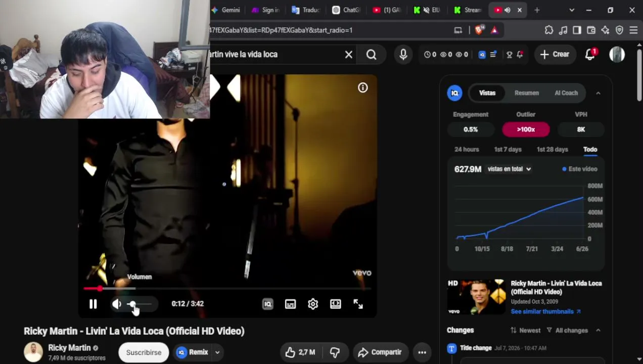This screenshot has height=364, width=643.
Task: Click the Crear button
Action: point(555,55)
